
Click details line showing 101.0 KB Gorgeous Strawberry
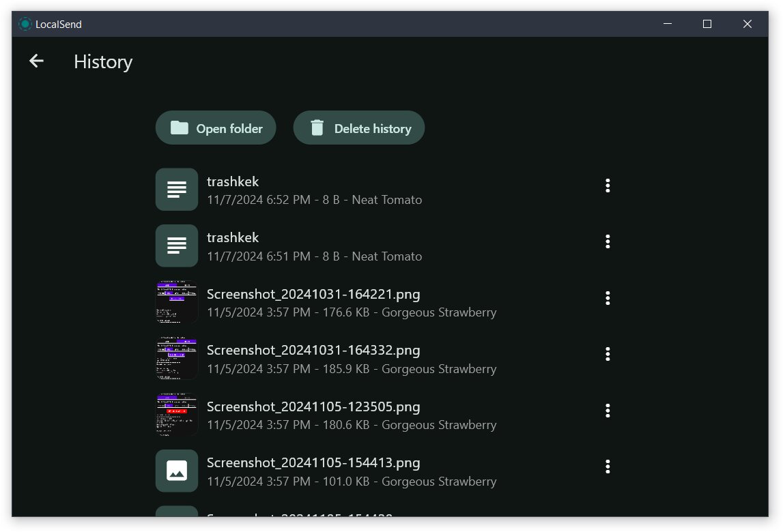click(x=352, y=482)
